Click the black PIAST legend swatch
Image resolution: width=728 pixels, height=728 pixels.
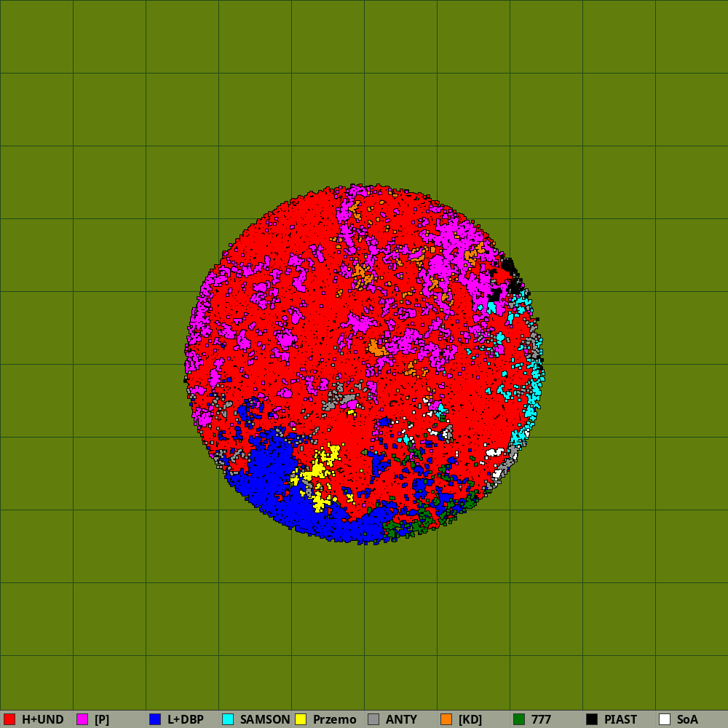pos(592,719)
